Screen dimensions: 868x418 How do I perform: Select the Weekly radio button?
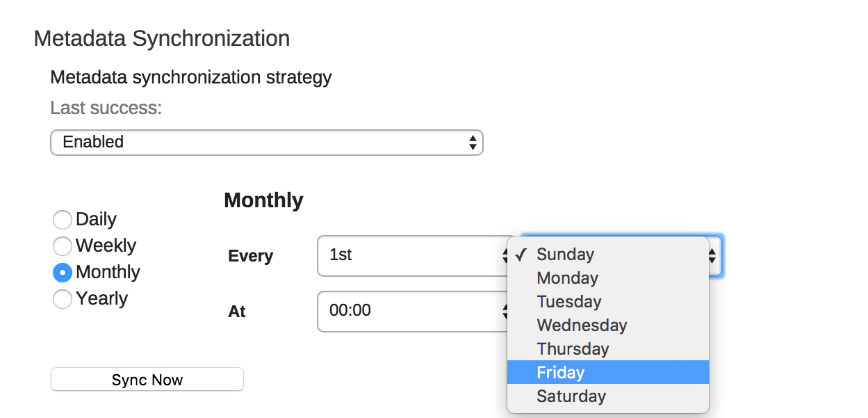click(x=63, y=246)
